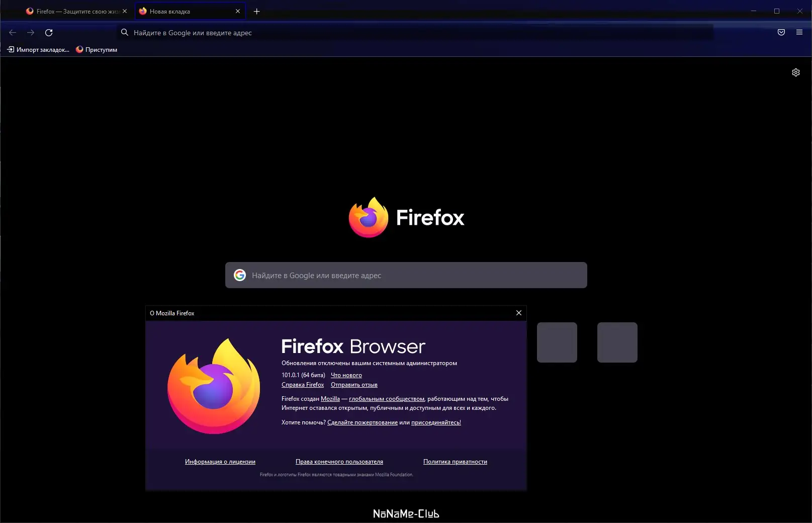The width and height of the screenshot is (812, 523).
Task: Click the page search box 'Найдите в Google'
Action: [406, 275]
